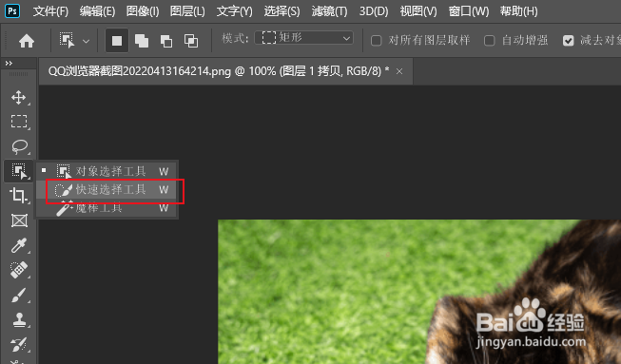The width and height of the screenshot is (621, 364).
Task: Open the 模式 矩形 dropdown
Action: tap(303, 38)
